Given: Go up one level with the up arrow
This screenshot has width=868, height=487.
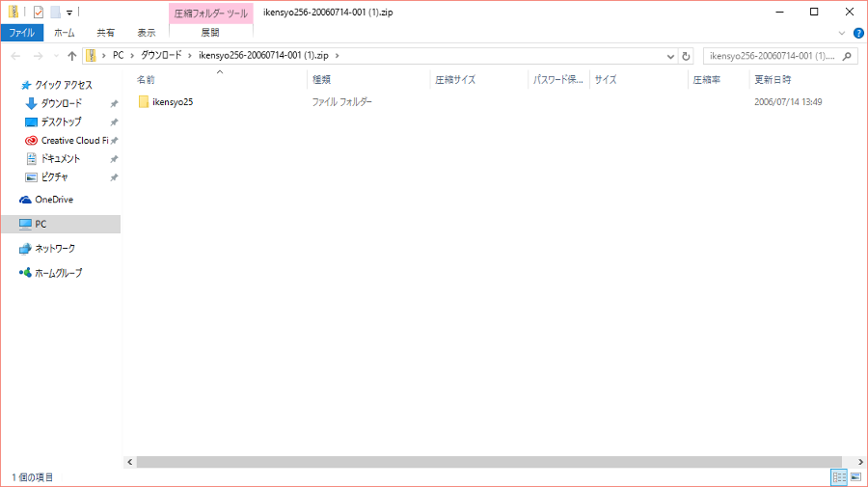Looking at the screenshot, I should pyautogui.click(x=72, y=56).
